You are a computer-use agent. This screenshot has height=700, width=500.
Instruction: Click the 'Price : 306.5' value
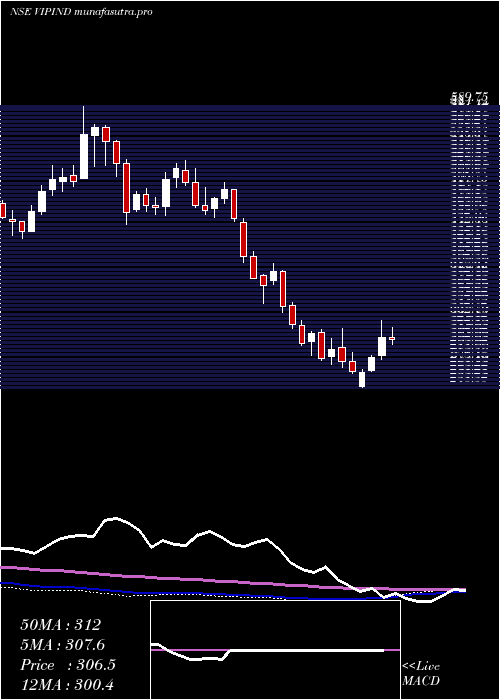pos(68,665)
